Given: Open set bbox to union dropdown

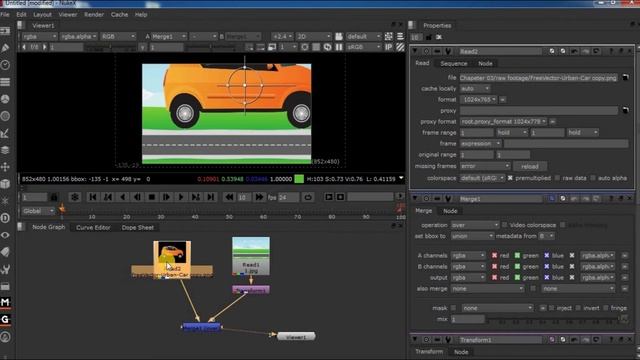Looking at the screenshot, I should [473, 236].
